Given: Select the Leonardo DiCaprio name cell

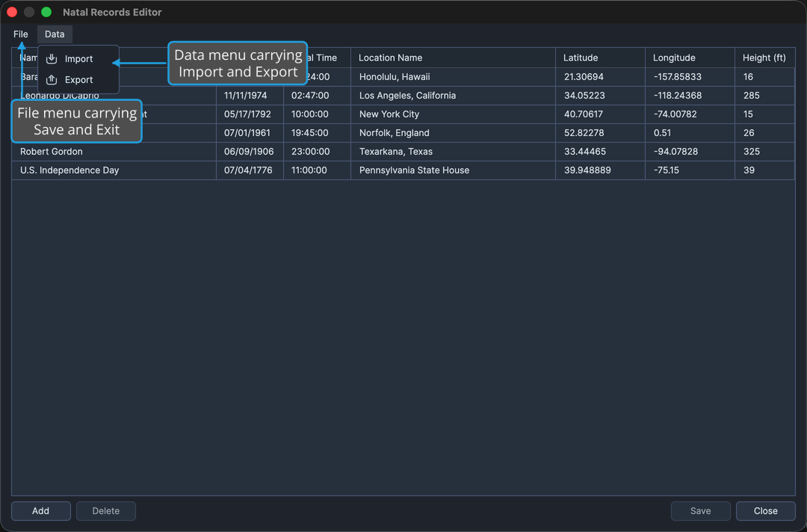Looking at the screenshot, I should (114, 96).
